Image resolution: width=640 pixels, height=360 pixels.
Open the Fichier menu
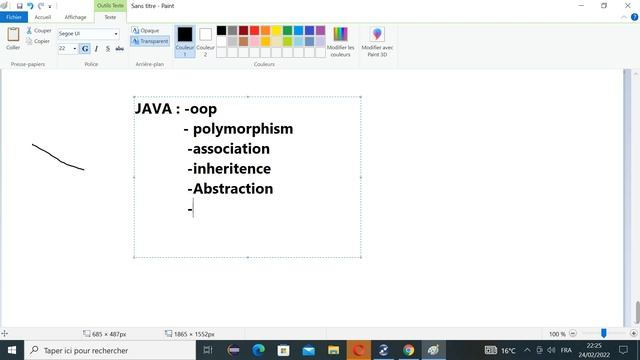(14, 17)
